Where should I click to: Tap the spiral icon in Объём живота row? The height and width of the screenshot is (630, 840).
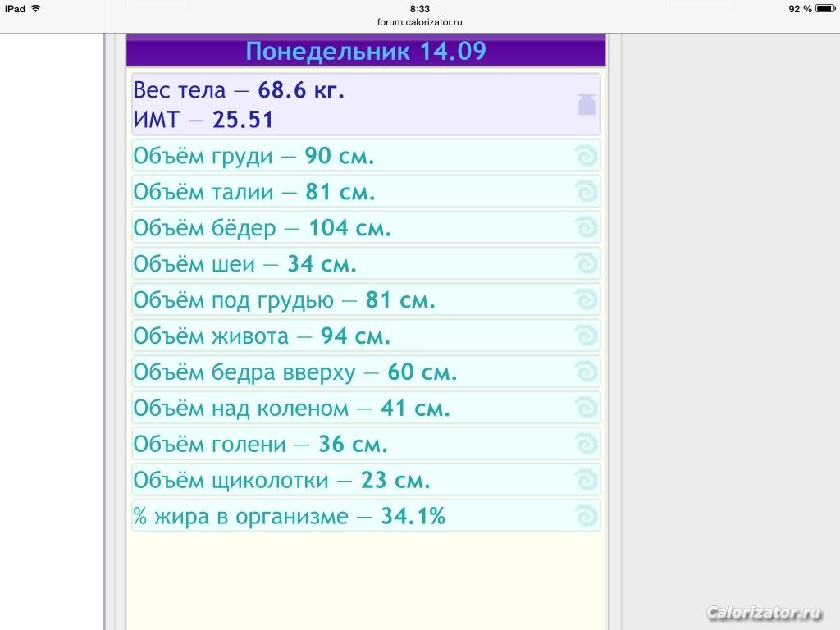[586, 336]
